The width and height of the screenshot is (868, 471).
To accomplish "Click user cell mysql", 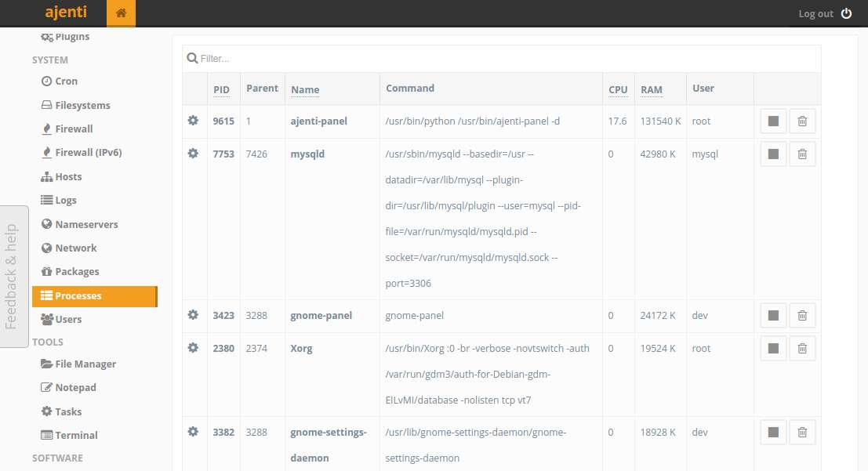I will [705, 154].
